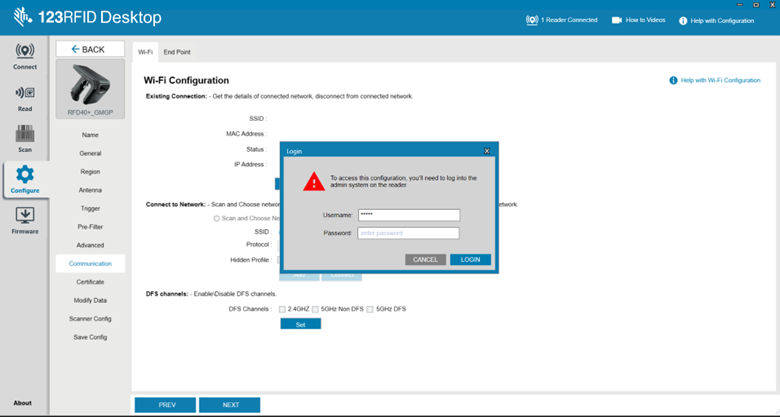This screenshot has height=417, width=780.
Task: Check the 5GHz Non DFS box
Action: tap(315, 309)
